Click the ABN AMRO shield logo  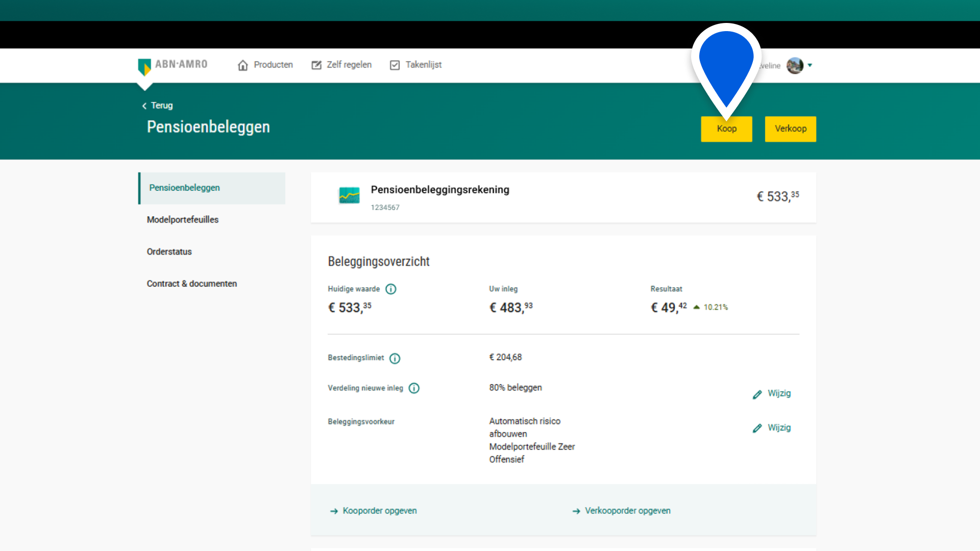[x=144, y=66]
